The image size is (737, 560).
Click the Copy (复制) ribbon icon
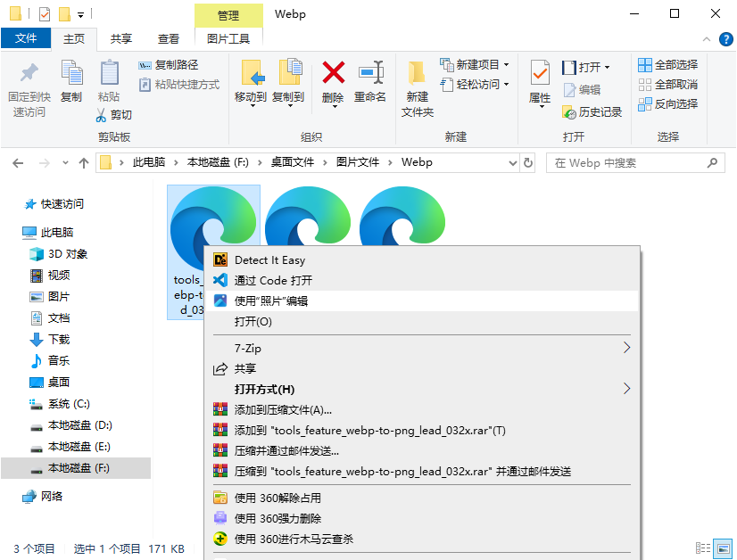pos(71,72)
